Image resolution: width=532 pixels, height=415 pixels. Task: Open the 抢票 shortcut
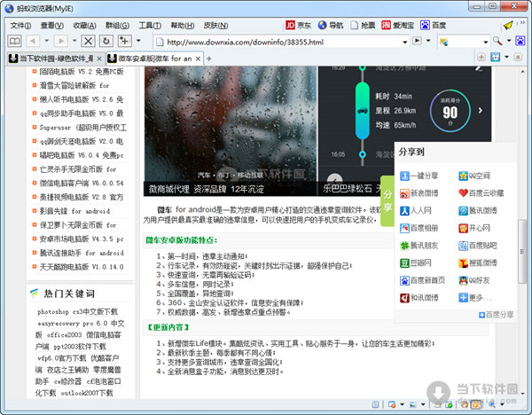click(363, 25)
